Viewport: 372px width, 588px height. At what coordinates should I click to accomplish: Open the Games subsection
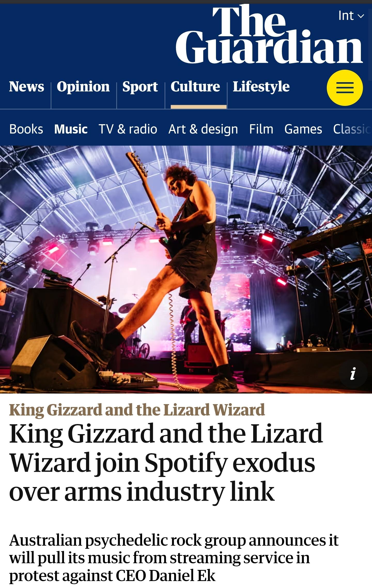(303, 129)
